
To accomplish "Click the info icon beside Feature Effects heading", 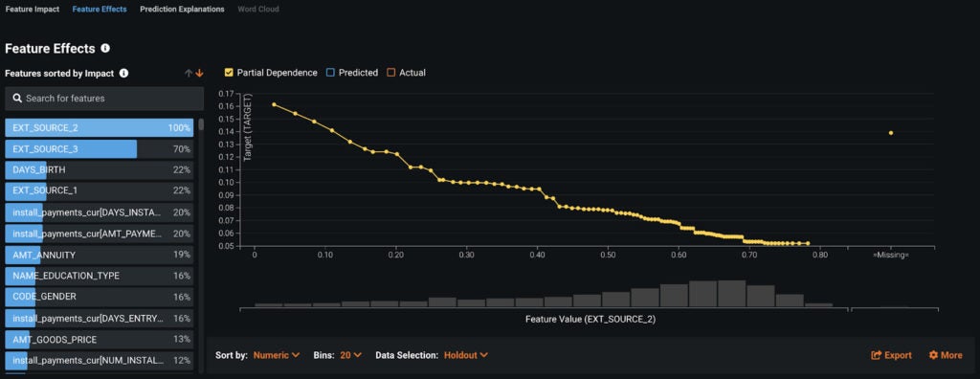I will [x=105, y=48].
